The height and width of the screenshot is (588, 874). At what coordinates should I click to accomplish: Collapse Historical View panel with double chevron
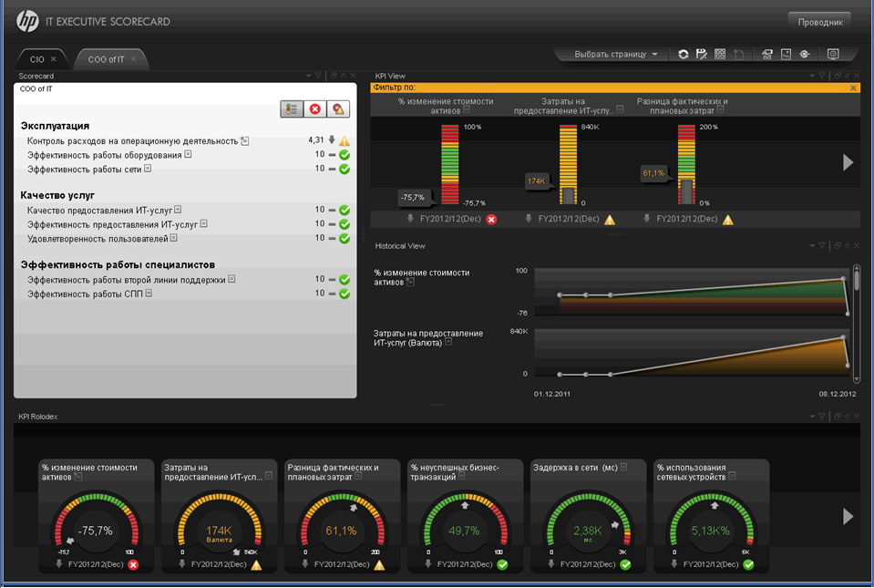848,246
